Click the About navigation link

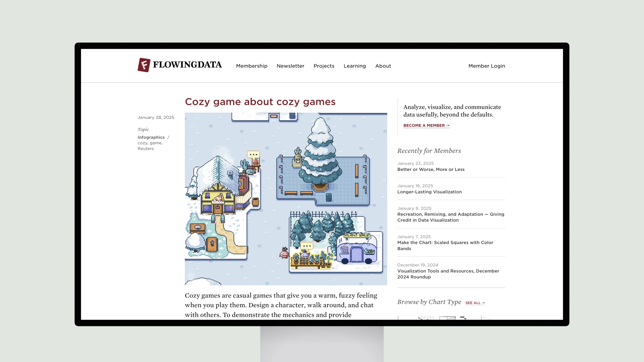[383, 66]
